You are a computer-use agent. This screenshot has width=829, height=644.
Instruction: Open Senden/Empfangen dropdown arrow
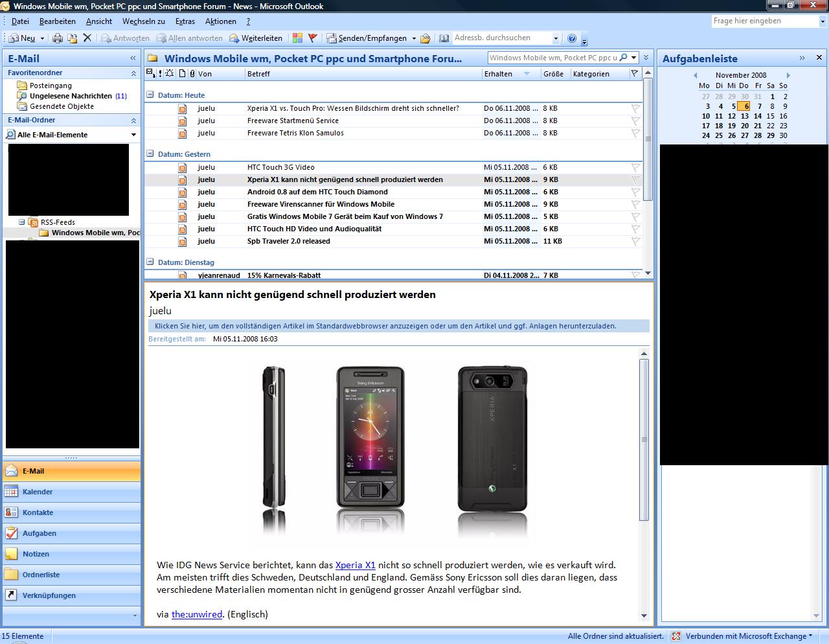pyautogui.click(x=414, y=38)
